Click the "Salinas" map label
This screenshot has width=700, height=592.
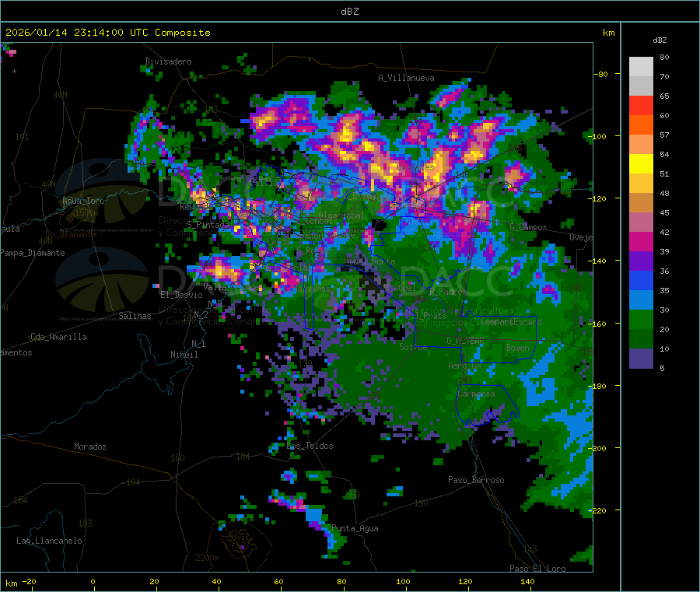(135, 316)
